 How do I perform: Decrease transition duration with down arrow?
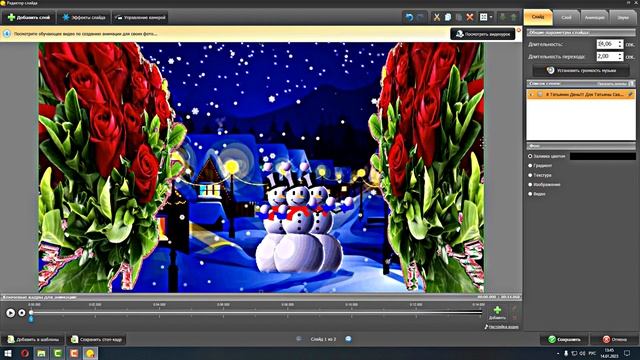[620, 59]
